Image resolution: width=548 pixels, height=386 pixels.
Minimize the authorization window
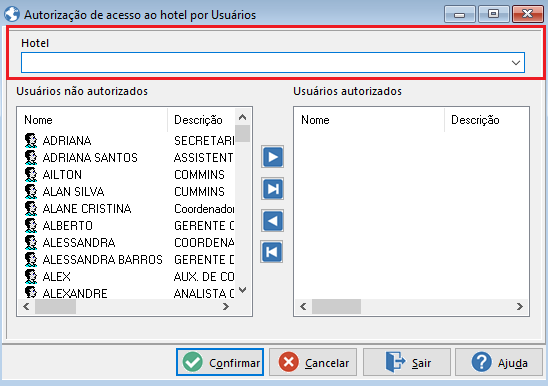[x=459, y=14]
